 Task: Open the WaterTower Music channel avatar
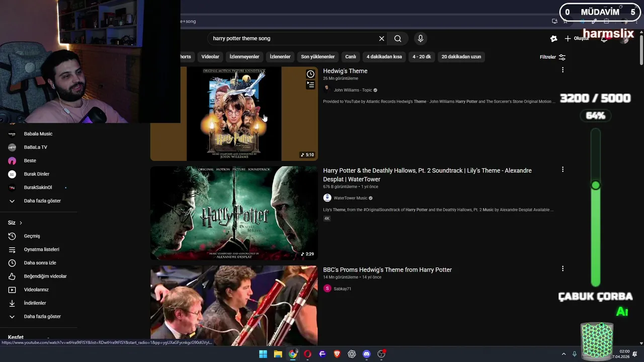click(x=327, y=198)
